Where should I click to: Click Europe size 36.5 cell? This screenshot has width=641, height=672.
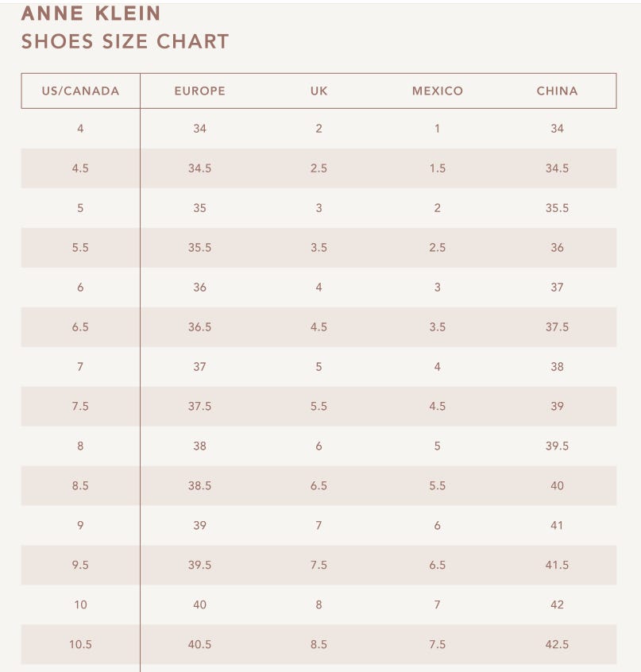(x=199, y=326)
